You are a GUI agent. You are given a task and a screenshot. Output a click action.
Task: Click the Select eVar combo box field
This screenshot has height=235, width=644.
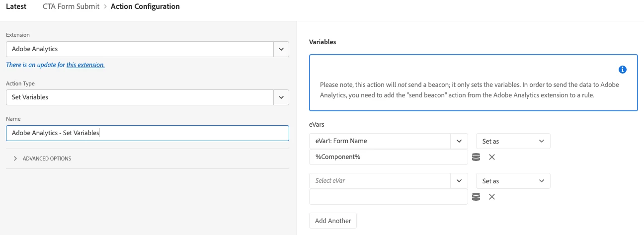(380, 181)
